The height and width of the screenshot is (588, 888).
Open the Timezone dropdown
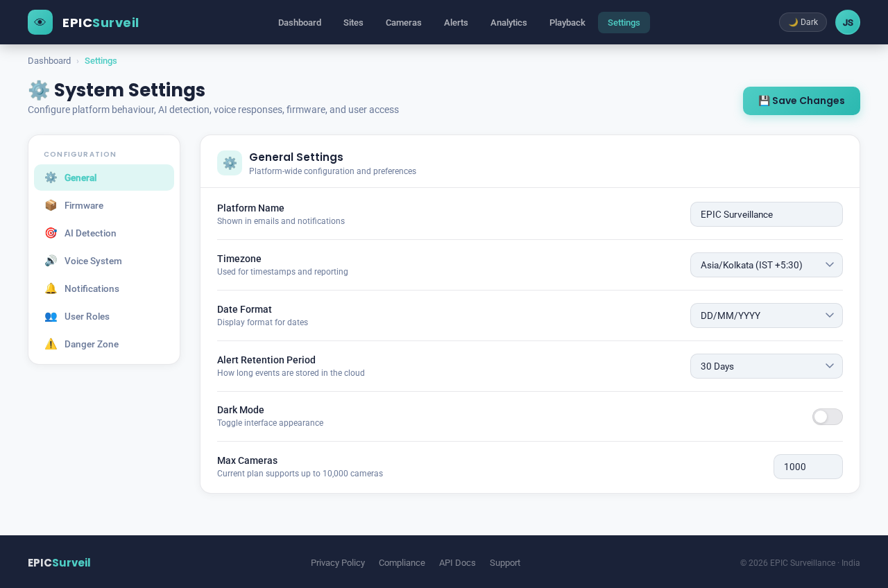766,265
